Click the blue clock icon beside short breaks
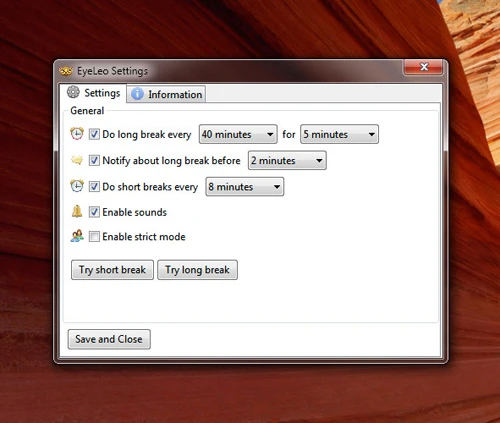The width and height of the screenshot is (500, 423). [77, 186]
